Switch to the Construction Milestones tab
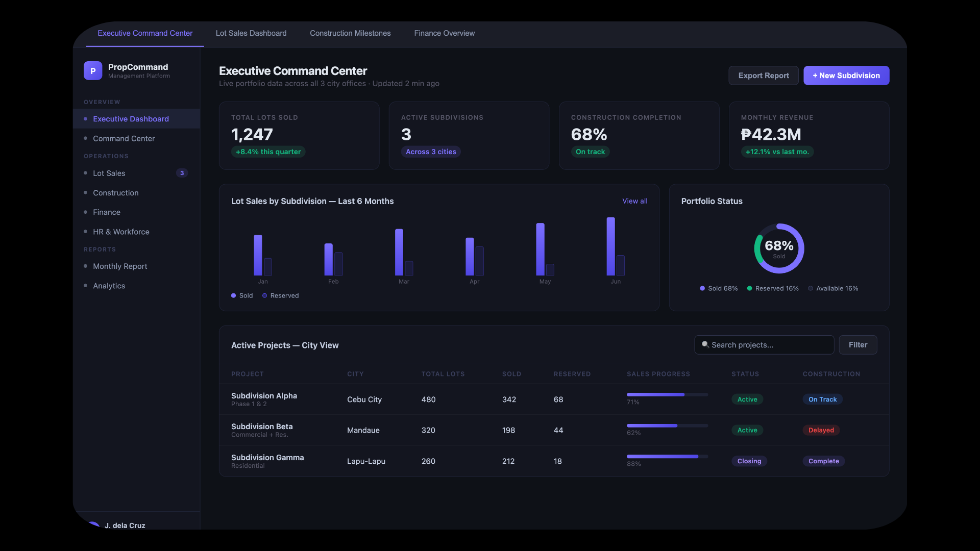 coord(350,33)
